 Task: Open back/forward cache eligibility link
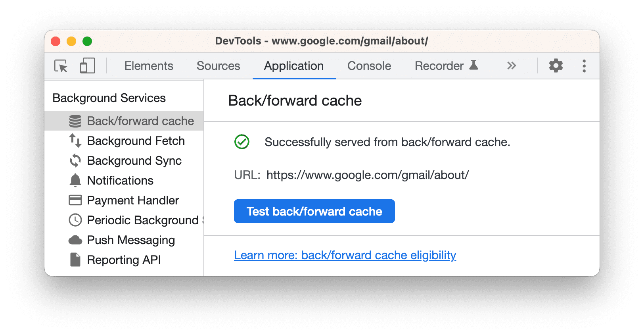coord(345,255)
